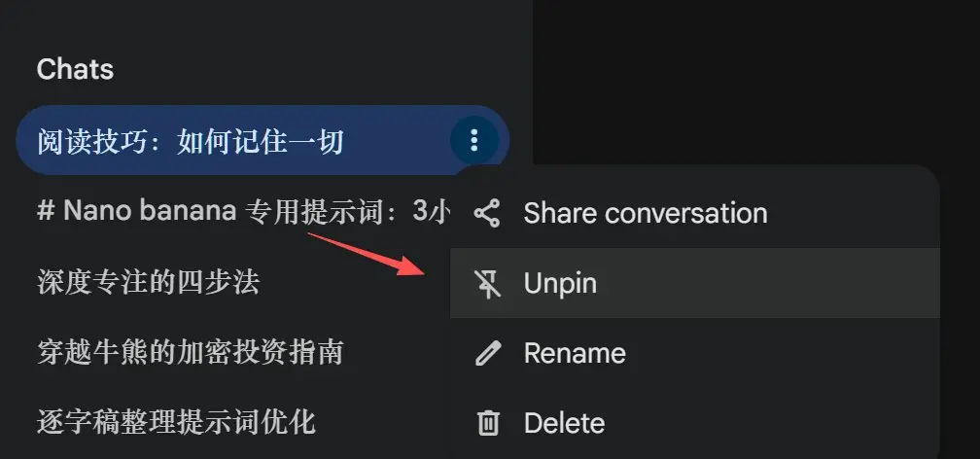The height and width of the screenshot is (459, 980).
Task: Click the Chats section heading
Action: (x=75, y=69)
